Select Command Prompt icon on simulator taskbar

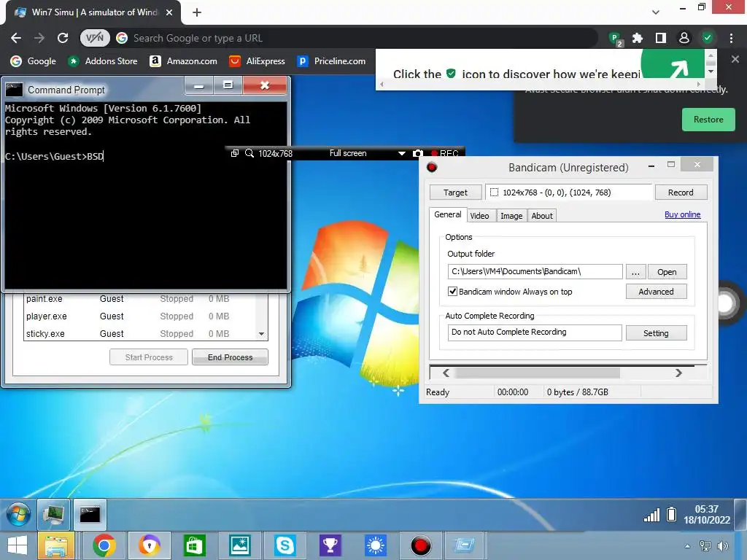tap(90, 515)
